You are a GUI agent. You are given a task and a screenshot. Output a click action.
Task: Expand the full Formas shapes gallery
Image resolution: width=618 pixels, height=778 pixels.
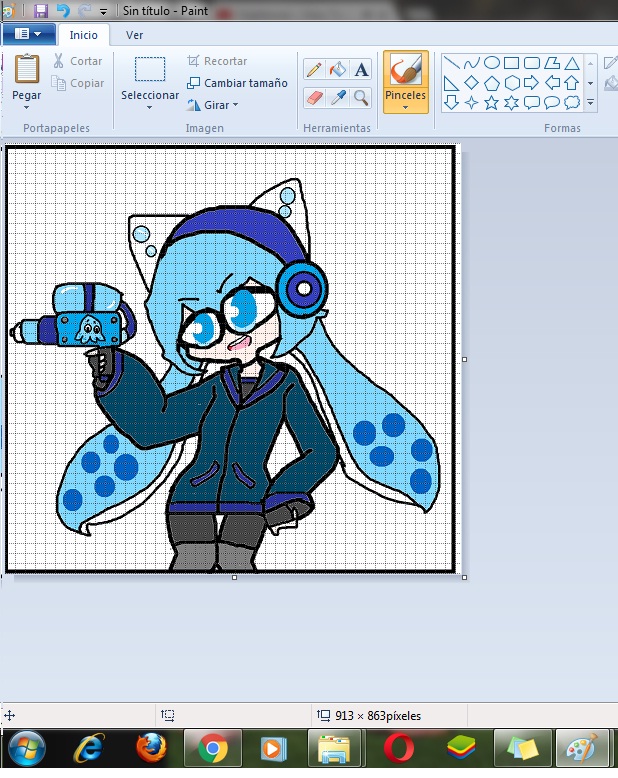[x=590, y=103]
